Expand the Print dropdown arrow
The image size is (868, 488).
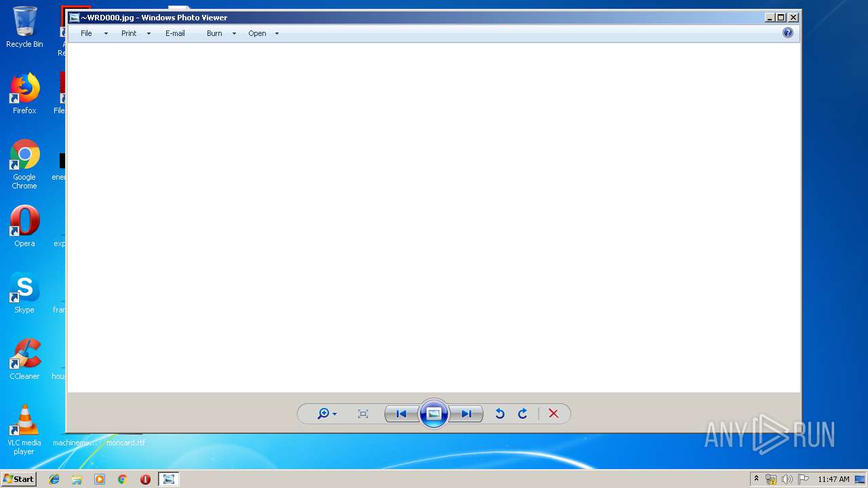click(x=149, y=34)
